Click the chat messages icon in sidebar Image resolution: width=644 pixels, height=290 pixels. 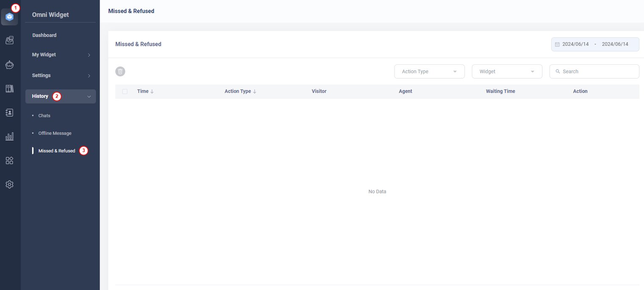point(9,40)
